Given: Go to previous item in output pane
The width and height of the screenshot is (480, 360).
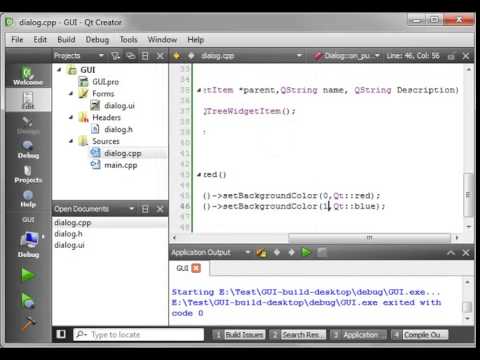Looking at the screenshot, I should tap(277, 252).
